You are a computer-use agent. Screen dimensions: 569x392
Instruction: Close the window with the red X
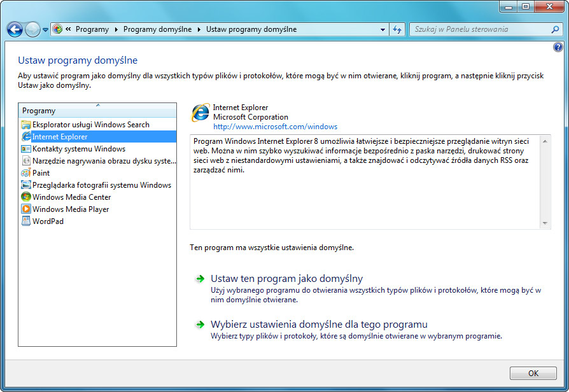(549, 6)
